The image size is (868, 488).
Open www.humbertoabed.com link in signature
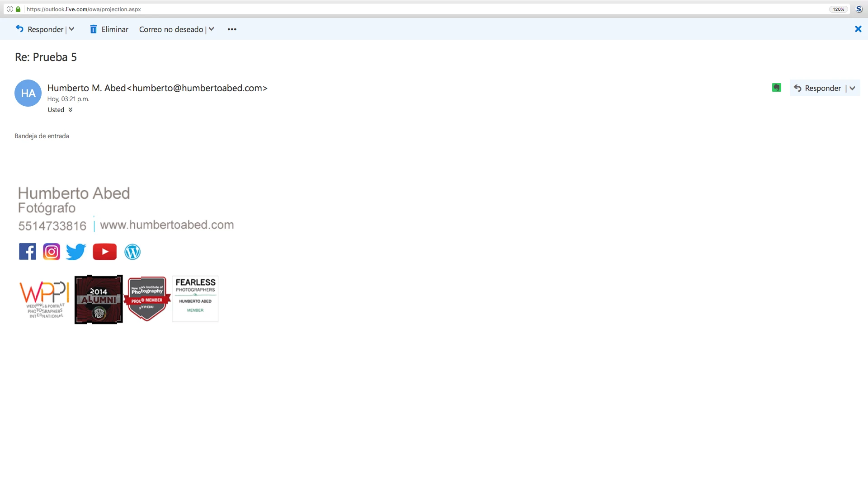click(167, 225)
